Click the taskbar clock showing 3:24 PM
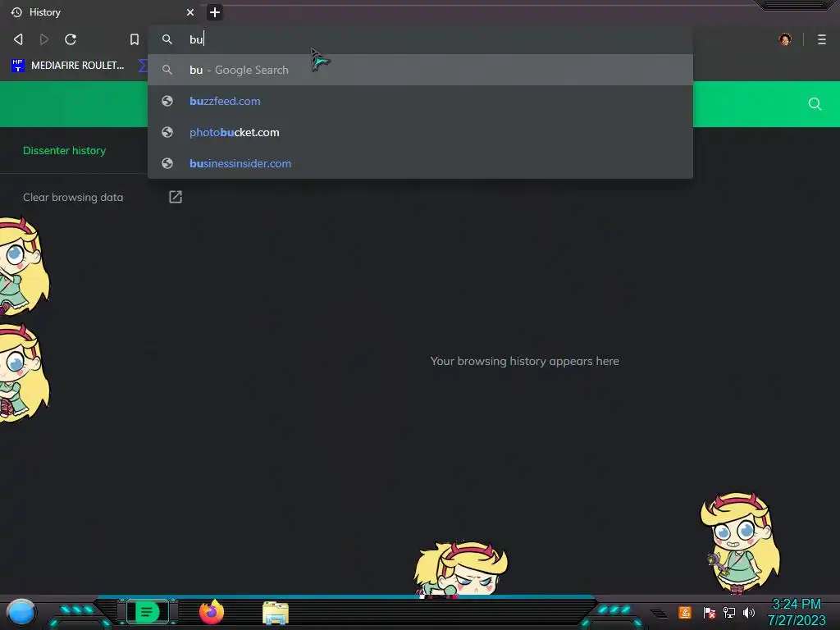 click(x=797, y=612)
